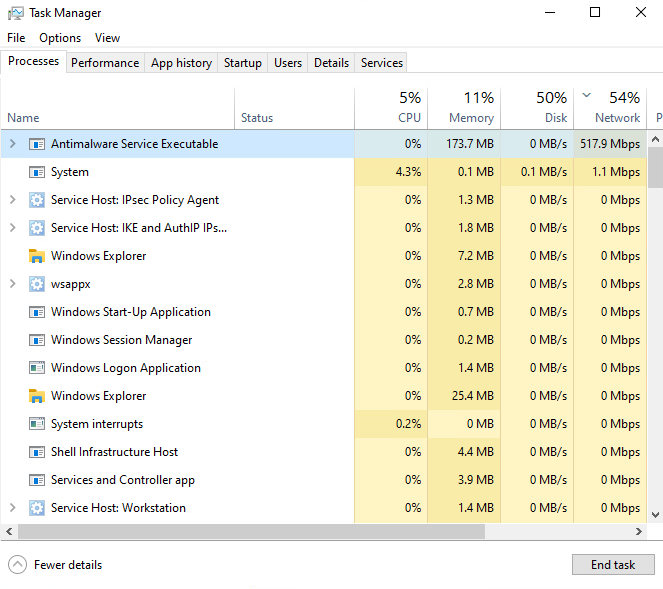
Task: Sort processes by Name column
Action: [x=118, y=109]
